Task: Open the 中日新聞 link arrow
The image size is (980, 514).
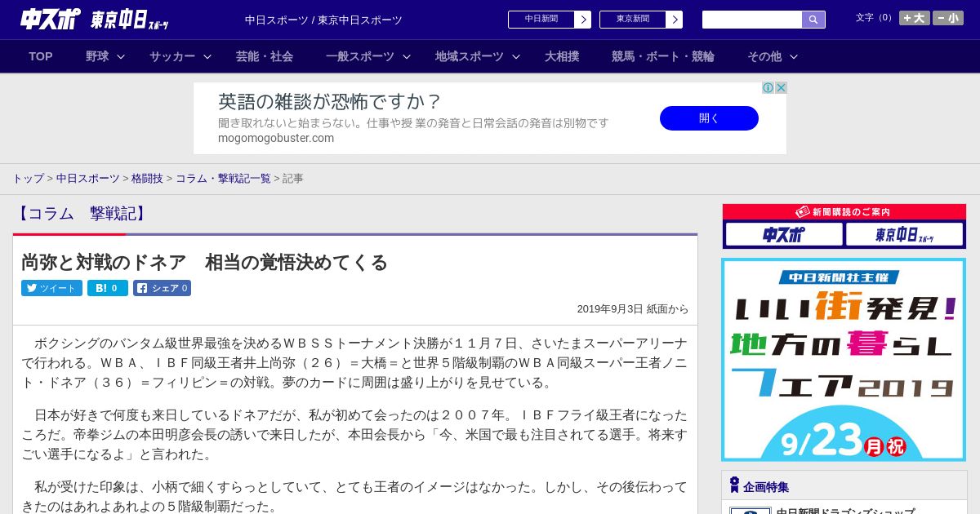Action: [x=582, y=20]
